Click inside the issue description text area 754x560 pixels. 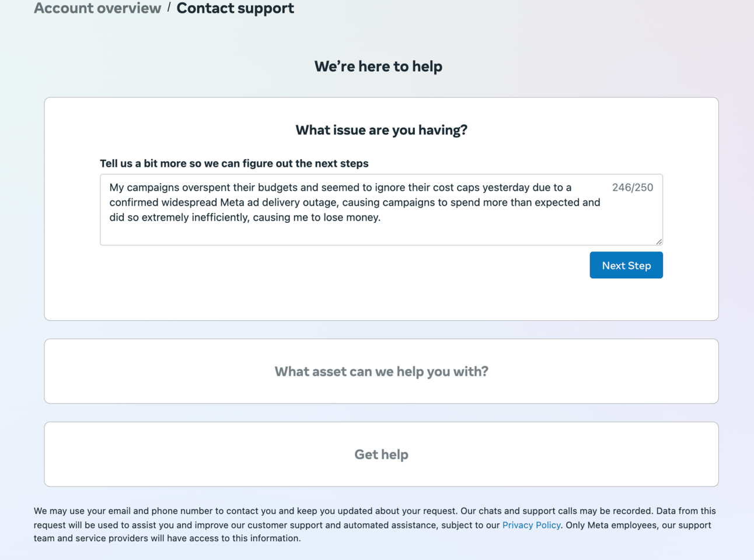point(381,209)
